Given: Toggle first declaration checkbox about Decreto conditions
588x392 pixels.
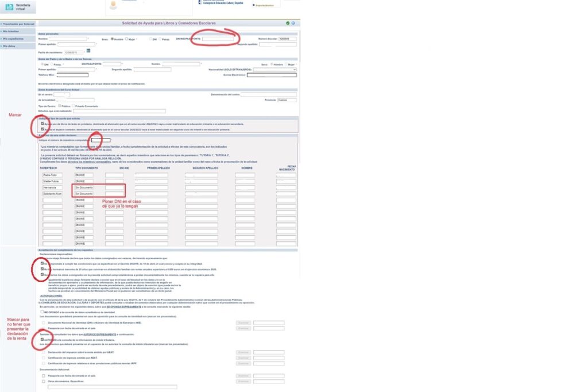Looking at the screenshot, I should tap(42, 263).
